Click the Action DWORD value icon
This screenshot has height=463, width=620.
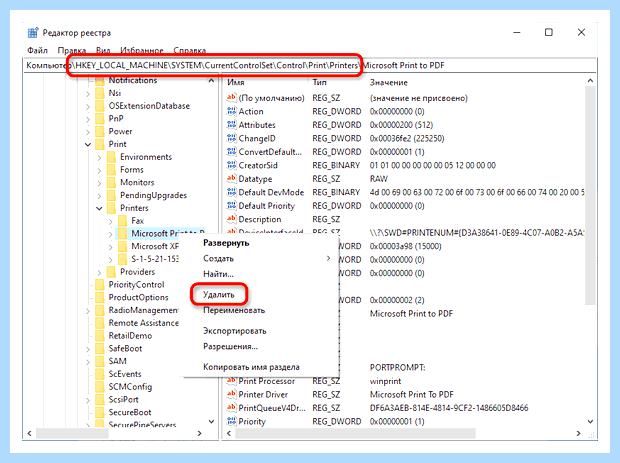point(231,111)
